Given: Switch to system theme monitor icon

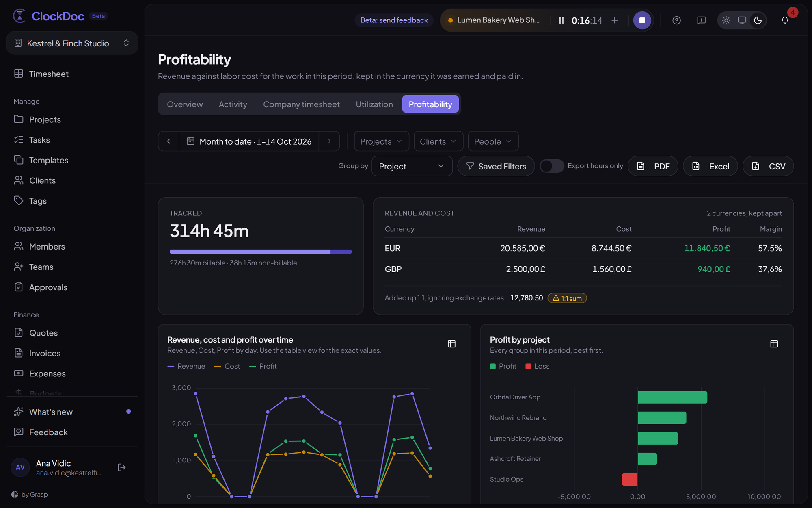Looking at the screenshot, I should click(x=742, y=20).
